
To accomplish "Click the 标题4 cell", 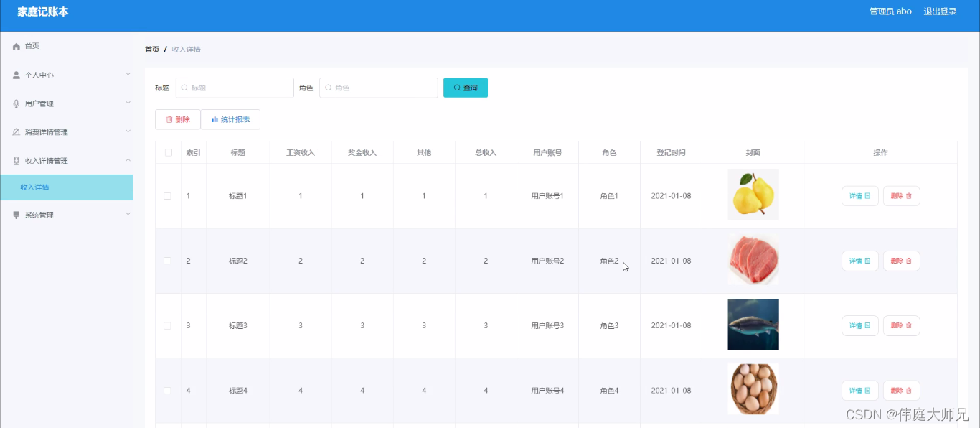I will 237,391.
